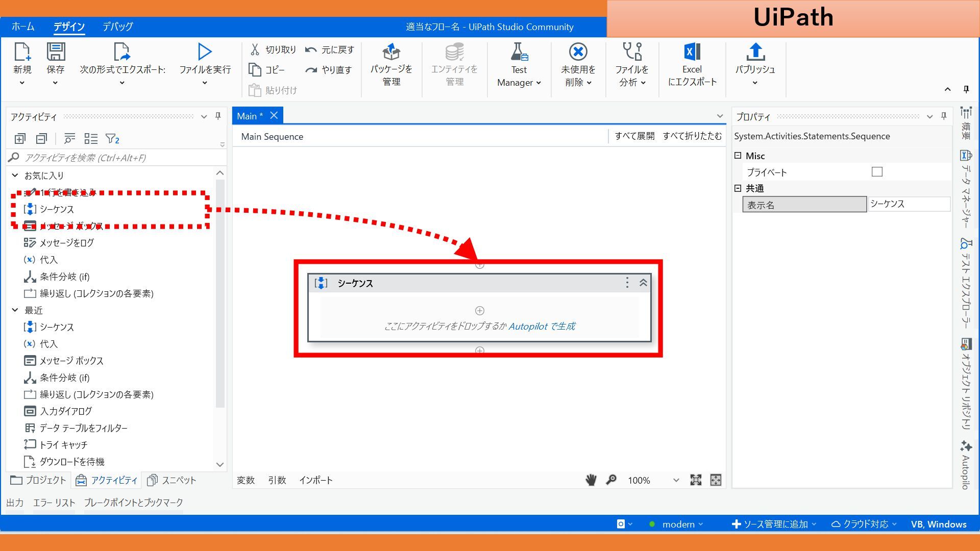Click the Expand All icon in Activities panel
Image resolution: width=980 pixels, height=551 pixels.
20,139
